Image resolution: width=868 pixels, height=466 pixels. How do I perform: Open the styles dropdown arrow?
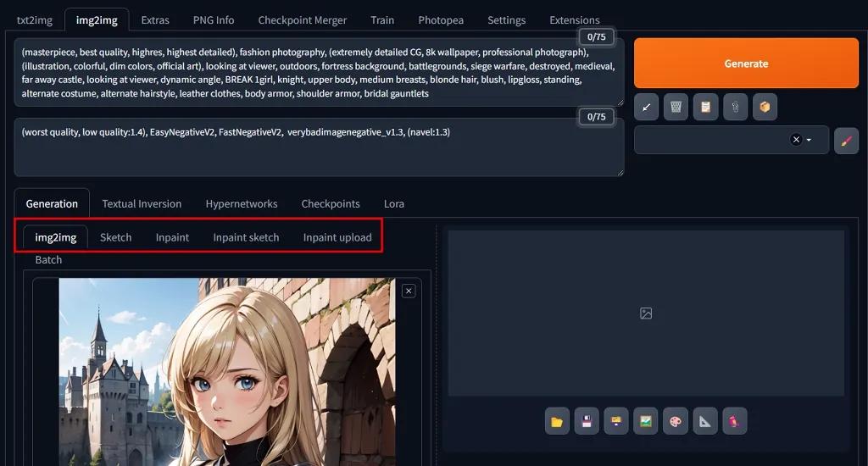point(809,140)
